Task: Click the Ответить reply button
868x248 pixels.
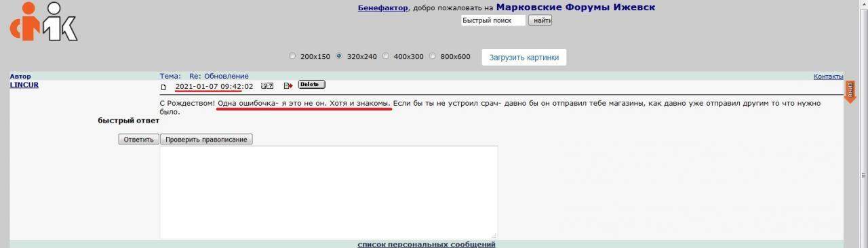Action: tap(138, 139)
